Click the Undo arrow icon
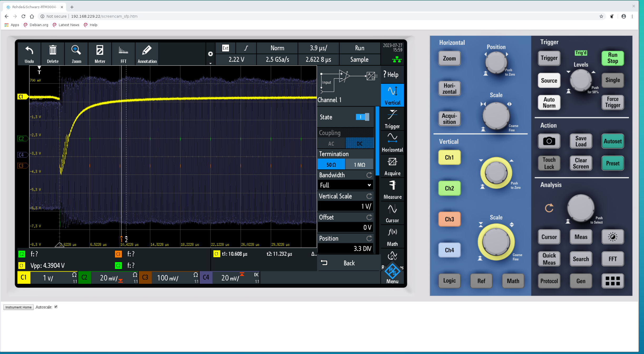Viewport: 644px width, 354px height. (29, 54)
